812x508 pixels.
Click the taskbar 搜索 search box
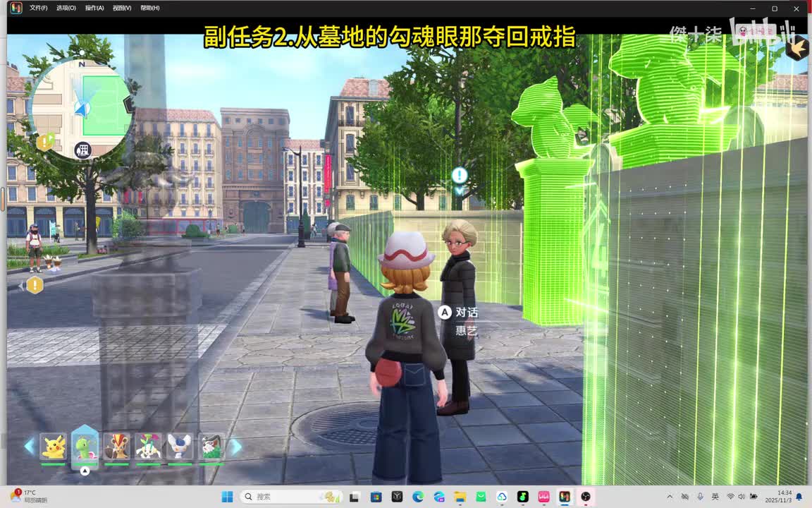coord(292,497)
